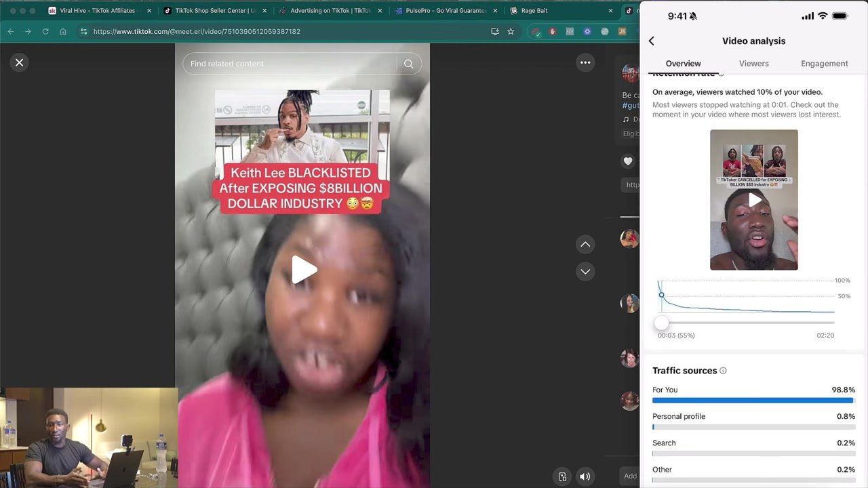Screen dimensions: 868x488
Task: Toggle the auto-scroll icon beside the speaker
Action: pos(562,476)
